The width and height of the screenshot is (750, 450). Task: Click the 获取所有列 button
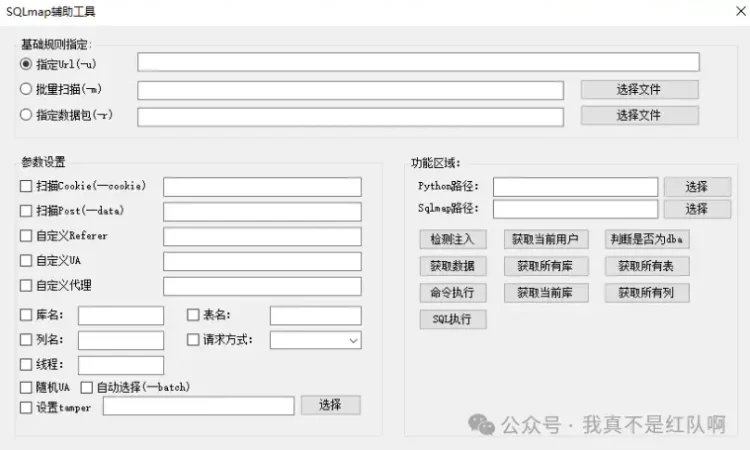pos(647,293)
